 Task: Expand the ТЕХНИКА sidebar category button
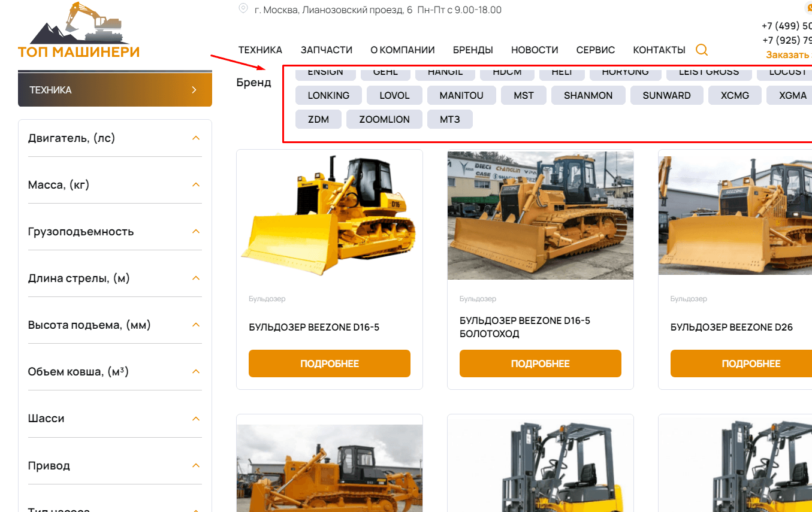[x=115, y=89]
